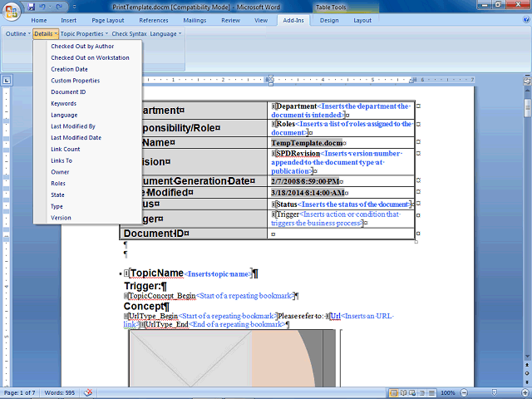Save the document with the floppy icon
Screen dimensions: 532x399
(x=32, y=7)
